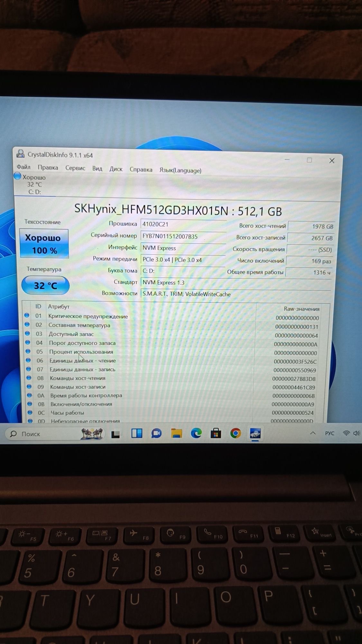Click the transfer mode field PCIe 3.0 x4
This screenshot has height=644, width=362.
coord(183,260)
